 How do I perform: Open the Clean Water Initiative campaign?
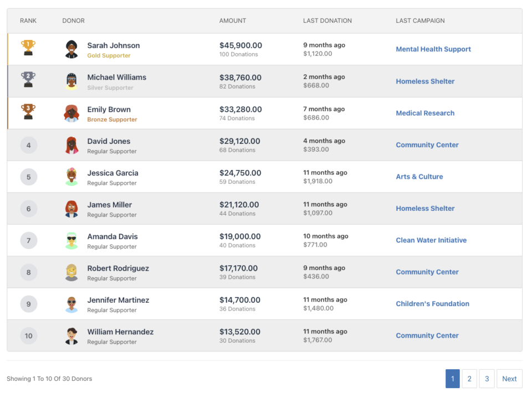point(431,240)
